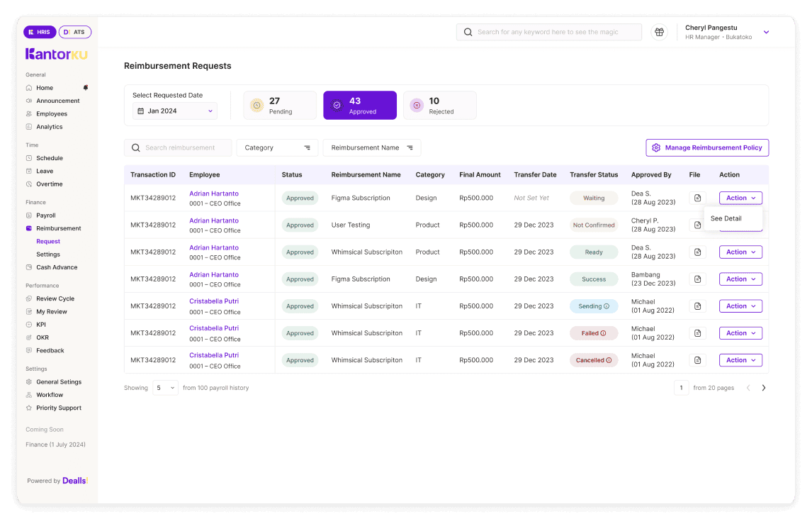Filter by the 27 Pending status card
Screen dimensions: 812x526
[x=280, y=105]
